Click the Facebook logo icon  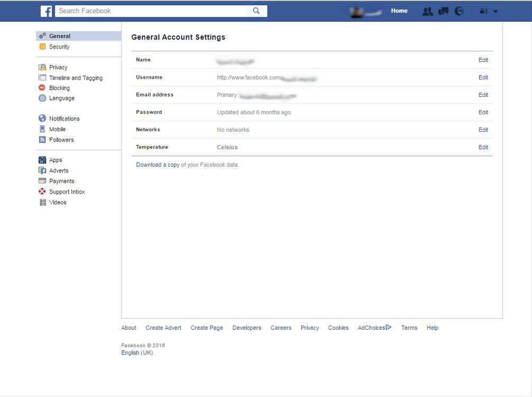pos(46,11)
